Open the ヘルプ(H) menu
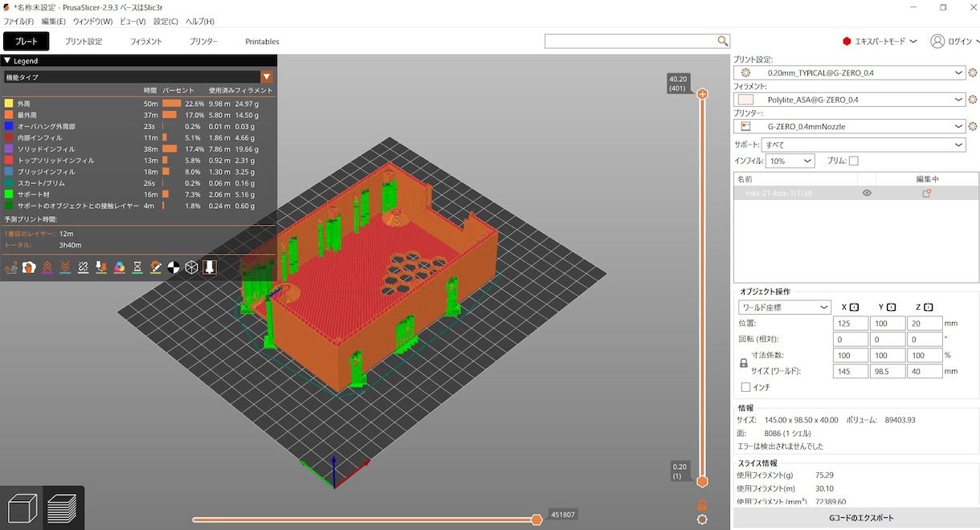 pos(200,22)
